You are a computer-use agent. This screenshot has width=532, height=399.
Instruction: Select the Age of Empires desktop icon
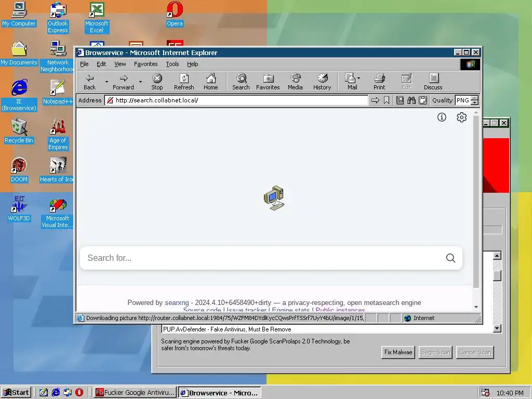tap(58, 135)
